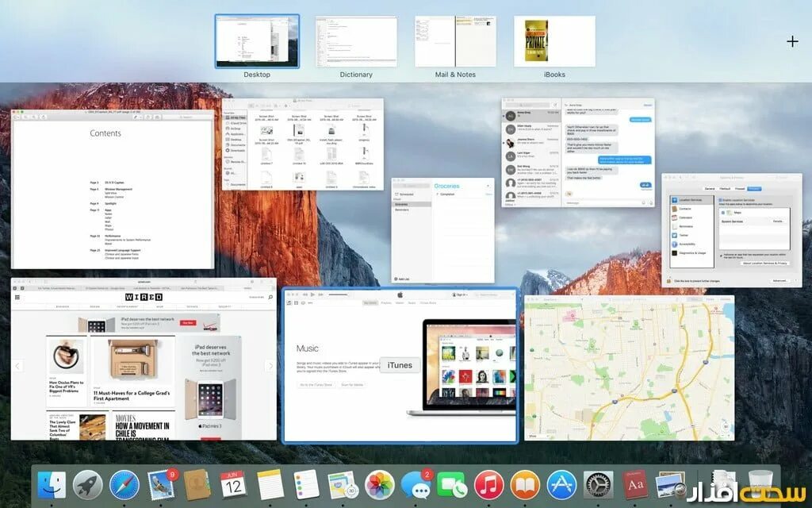Select AirDrop in Finder sidebar

click(236, 129)
